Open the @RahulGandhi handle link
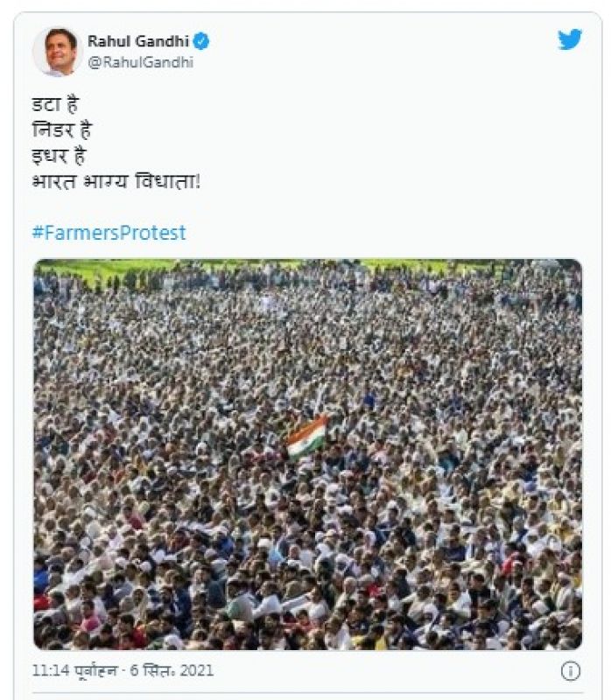Viewport: 611px width, 700px height. (140, 62)
